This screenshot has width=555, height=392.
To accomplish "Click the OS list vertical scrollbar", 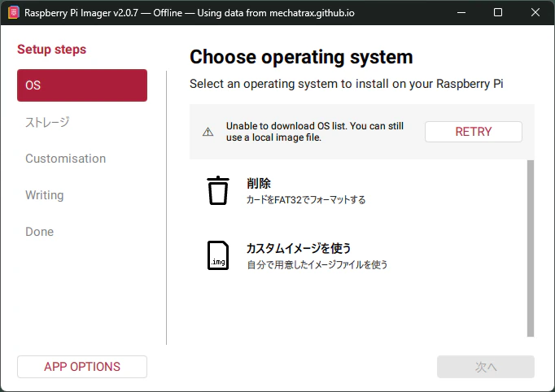I will 531,248.
